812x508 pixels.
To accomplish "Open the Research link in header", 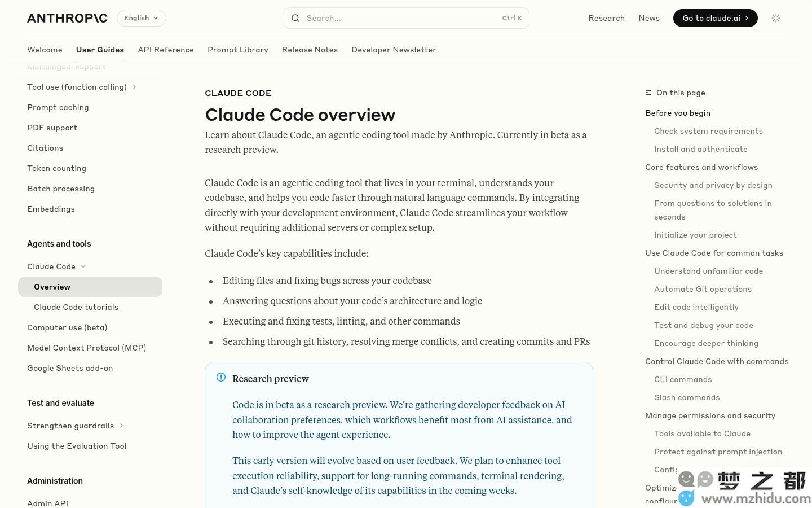I will point(606,18).
